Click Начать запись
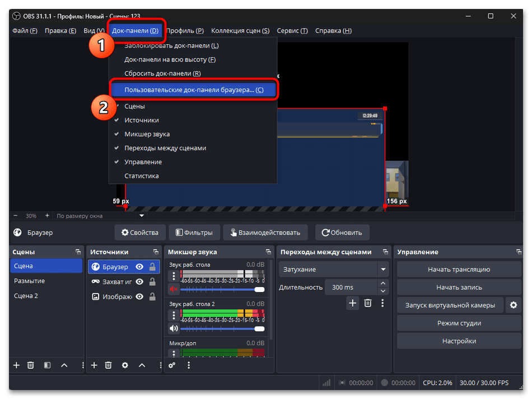Screen dimensions: 532x399 pyautogui.click(x=459, y=287)
